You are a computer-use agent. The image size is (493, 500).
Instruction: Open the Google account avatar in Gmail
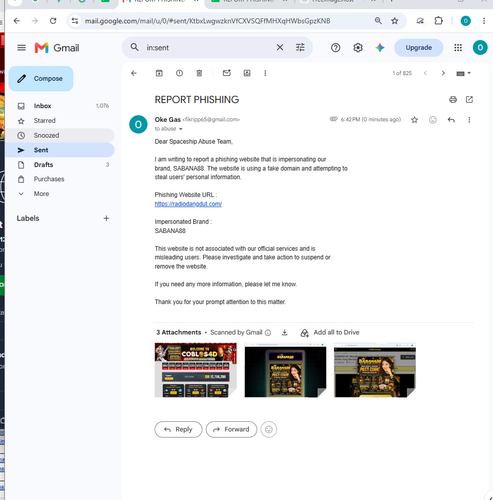tap(480, 48)
